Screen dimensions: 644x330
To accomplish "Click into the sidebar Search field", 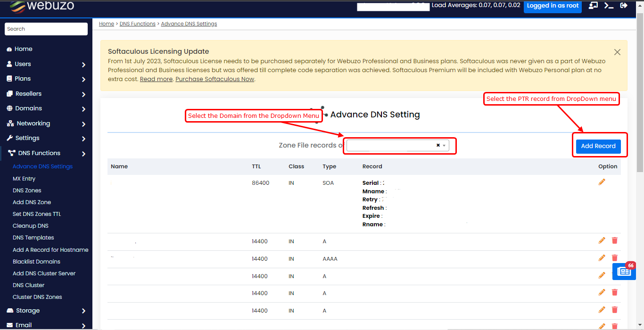I will (x=46, y=29).
